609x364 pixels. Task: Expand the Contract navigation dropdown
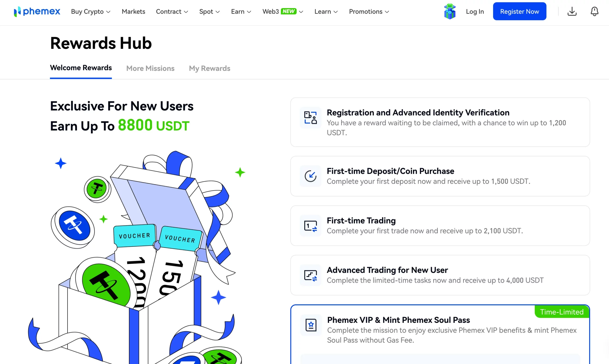(172, 11)
